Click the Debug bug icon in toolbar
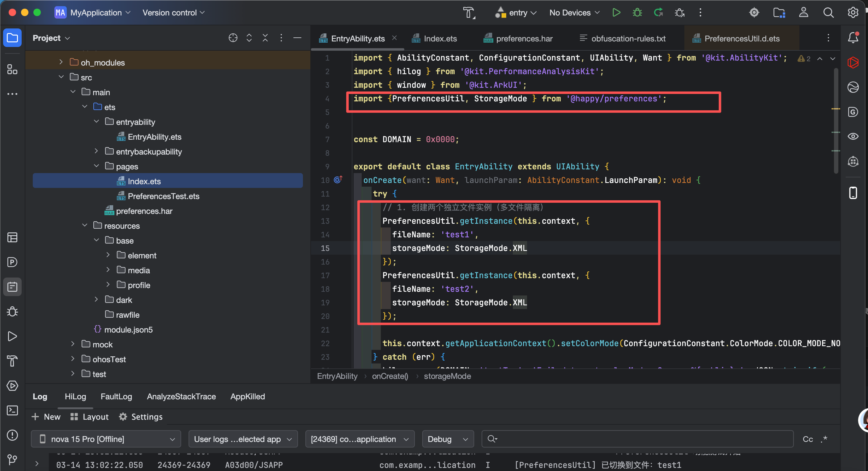Screen dimensions: 868x471 click(x=637, y=13)
